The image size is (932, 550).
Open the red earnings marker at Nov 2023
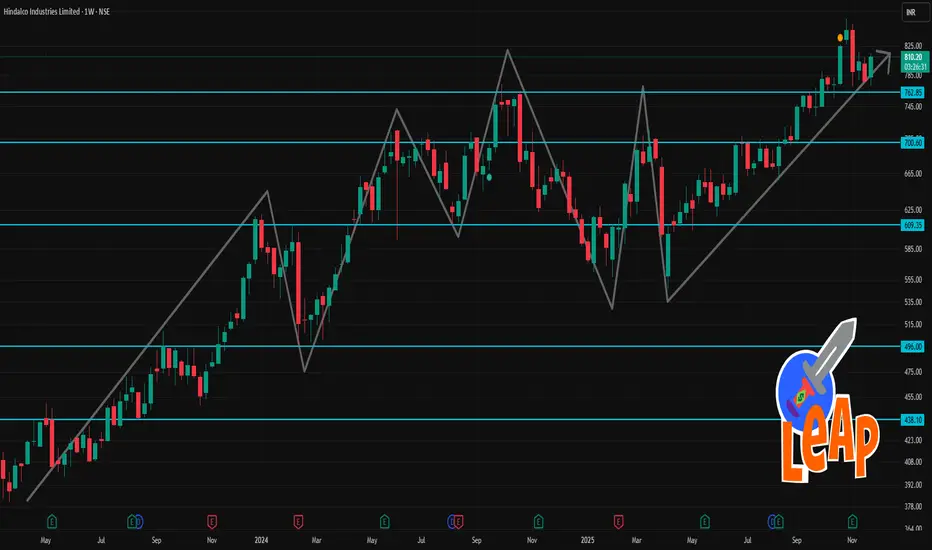tap(212, 522)
